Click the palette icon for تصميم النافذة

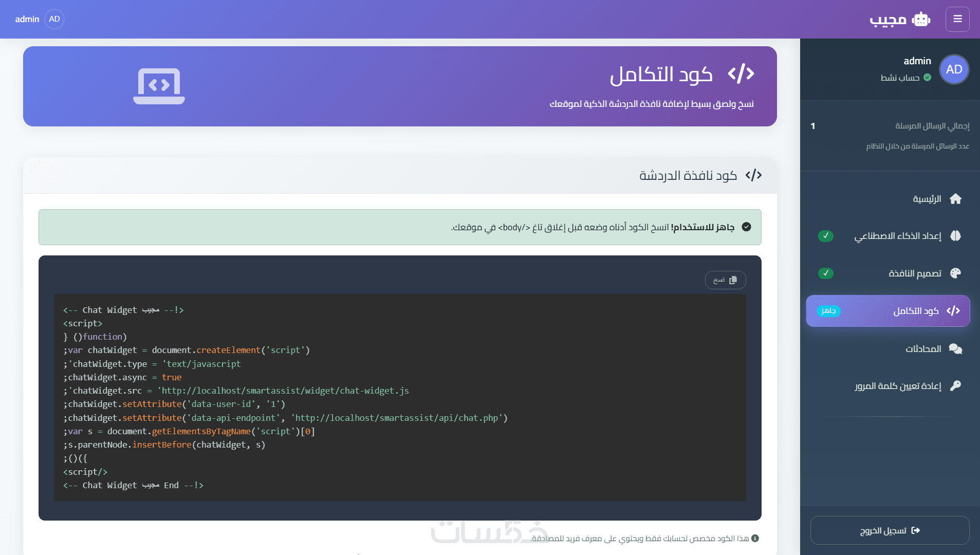coord(955,273)
